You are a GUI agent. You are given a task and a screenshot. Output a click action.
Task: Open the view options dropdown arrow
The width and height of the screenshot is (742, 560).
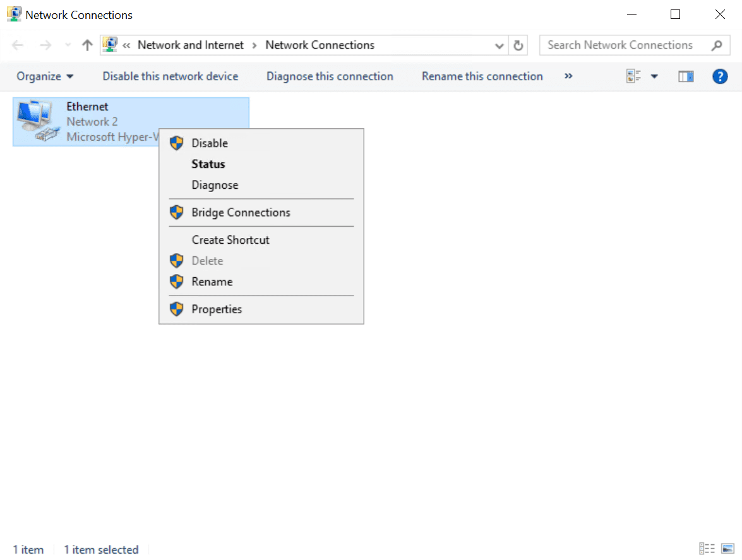coord(654,76)
